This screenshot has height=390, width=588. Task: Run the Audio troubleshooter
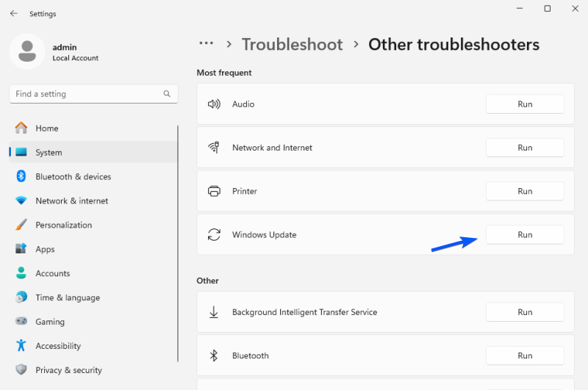[525, 104]
